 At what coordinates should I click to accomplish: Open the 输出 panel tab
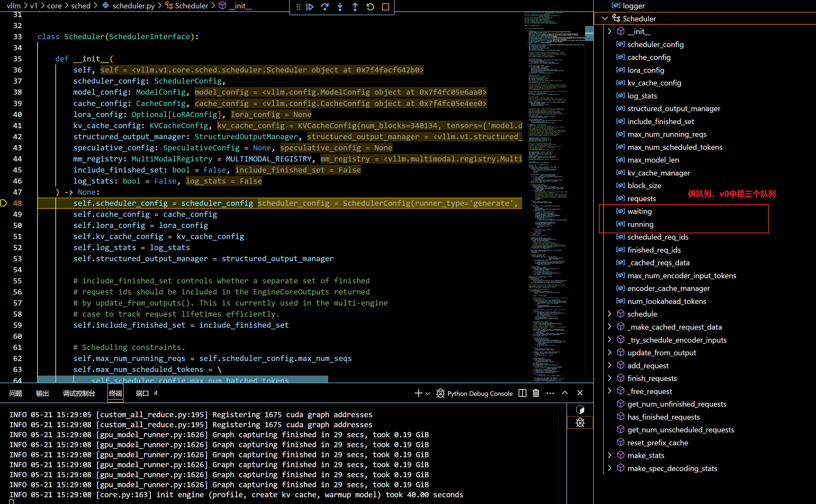point(42,393)
